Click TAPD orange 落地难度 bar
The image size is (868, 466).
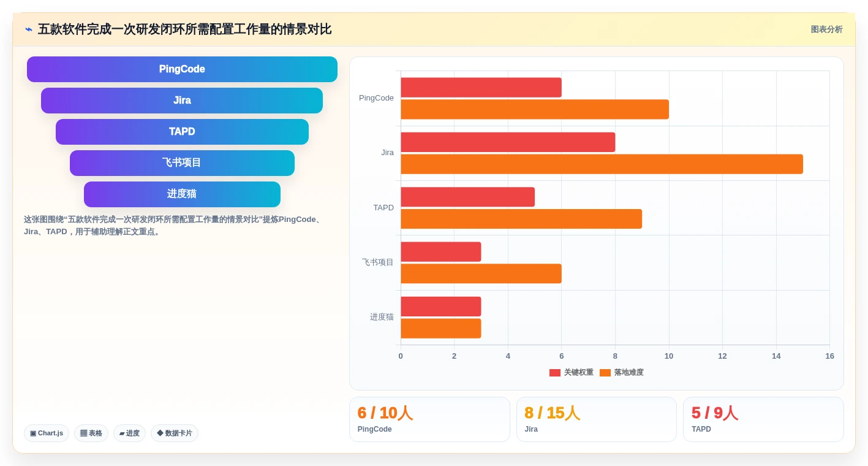[x=521, y=219]
